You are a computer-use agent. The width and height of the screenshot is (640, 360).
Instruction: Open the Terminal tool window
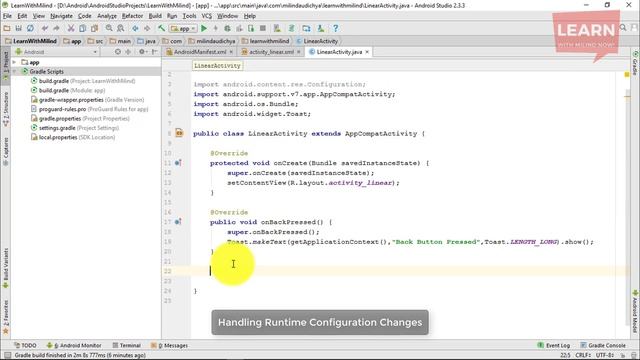point(126,345)
